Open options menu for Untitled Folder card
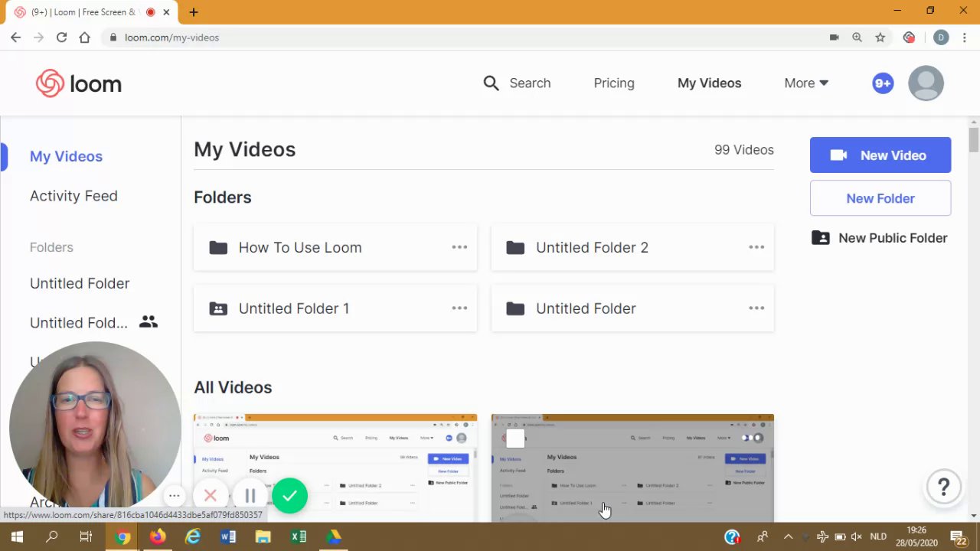This screenshot has height=551, width=980. [x=756, y=308]
